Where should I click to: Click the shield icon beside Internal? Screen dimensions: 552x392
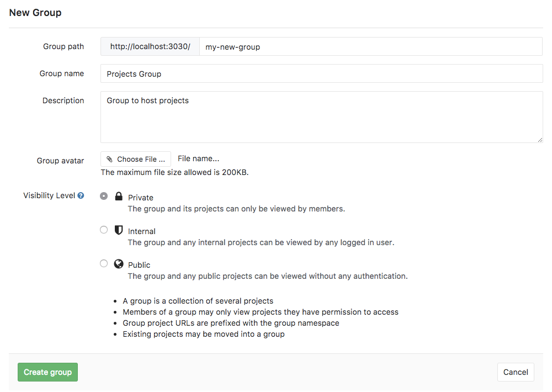pyautogui.click(x=119, y=230)
